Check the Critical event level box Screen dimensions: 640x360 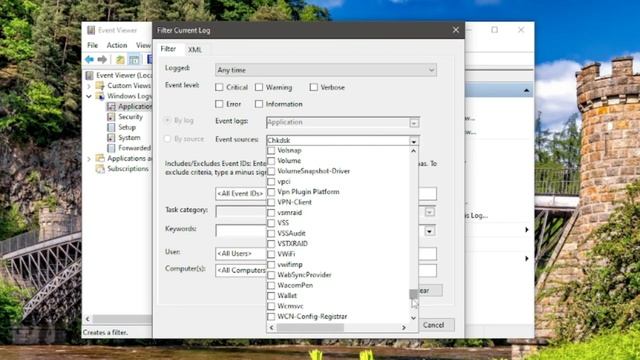pyautogui.click(x=219, y=87)
